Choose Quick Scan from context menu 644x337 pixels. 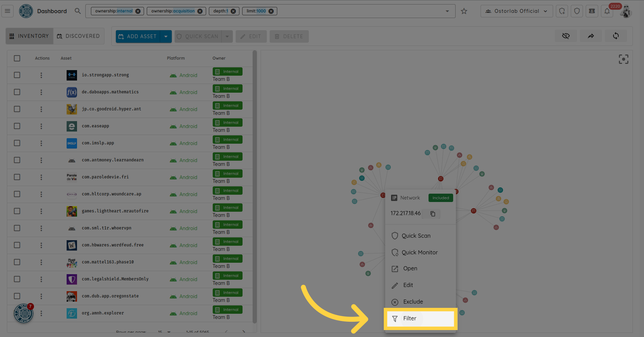coord(416,236)
